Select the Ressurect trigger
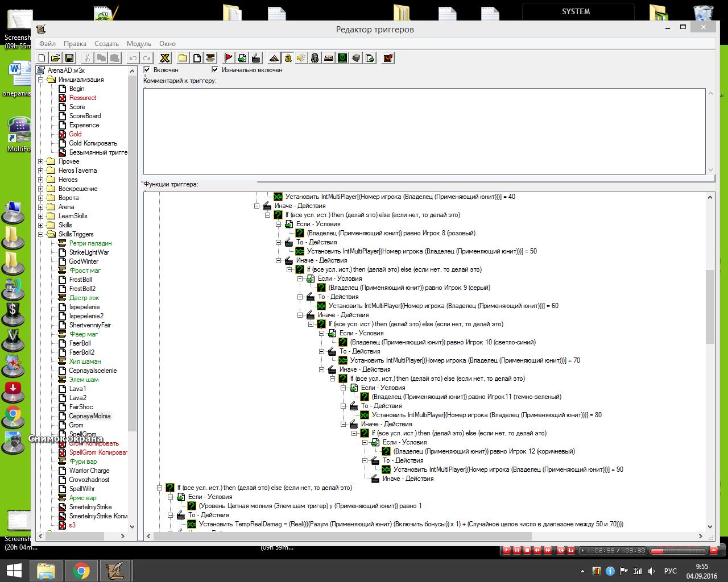 (x=82, y=98)
